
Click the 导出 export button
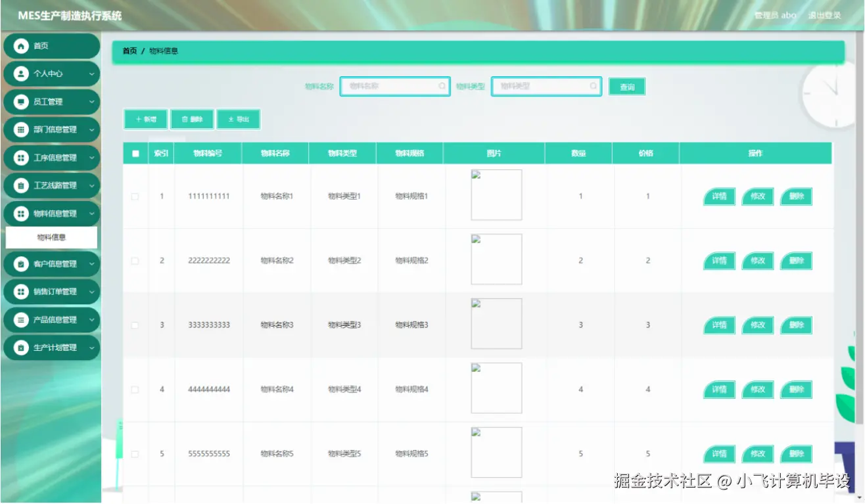click(239, 120)
